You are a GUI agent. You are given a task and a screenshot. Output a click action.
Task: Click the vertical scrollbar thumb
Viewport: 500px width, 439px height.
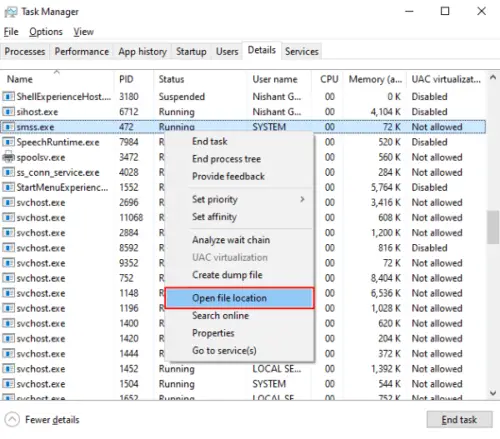point(493,227)
